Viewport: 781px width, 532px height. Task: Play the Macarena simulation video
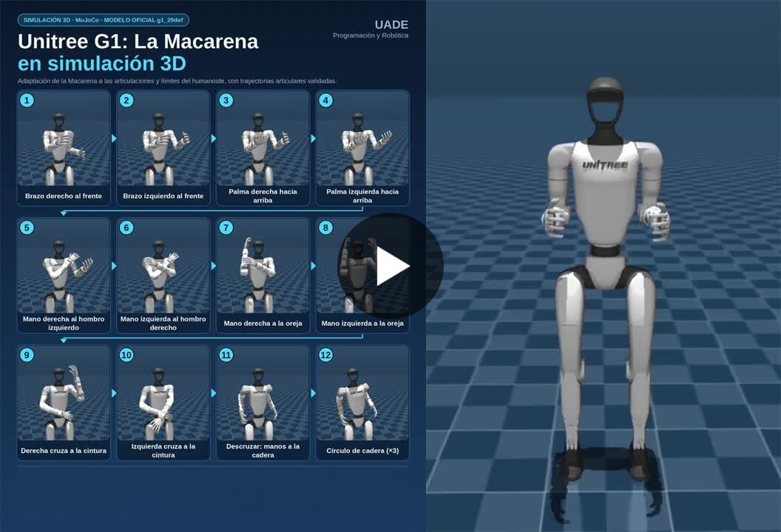[390, 266]
